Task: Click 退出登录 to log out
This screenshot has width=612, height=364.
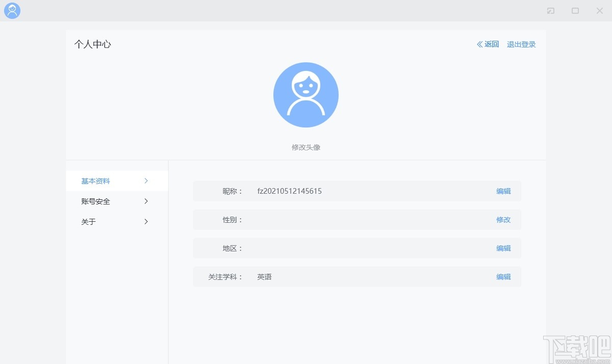Action: click(x=521, y=44)
